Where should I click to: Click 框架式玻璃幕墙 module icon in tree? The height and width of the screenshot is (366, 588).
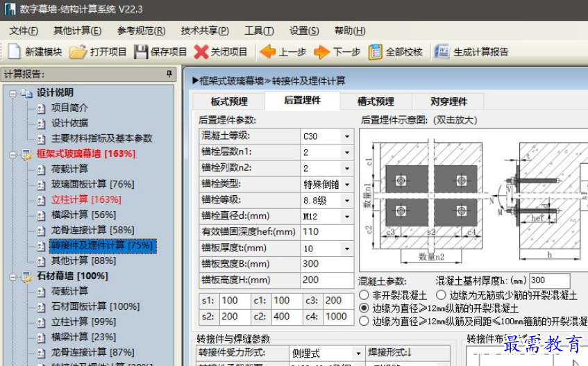click(x=27, y=154)
